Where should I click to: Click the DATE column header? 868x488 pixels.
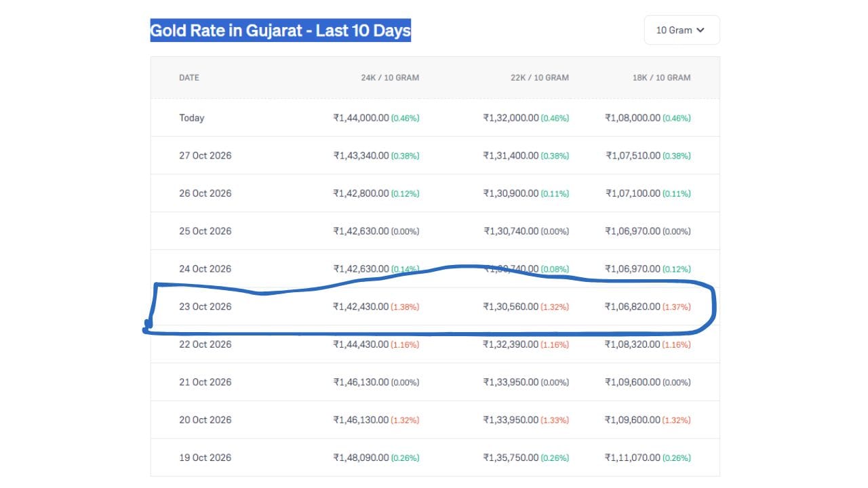tap(189, 77)
